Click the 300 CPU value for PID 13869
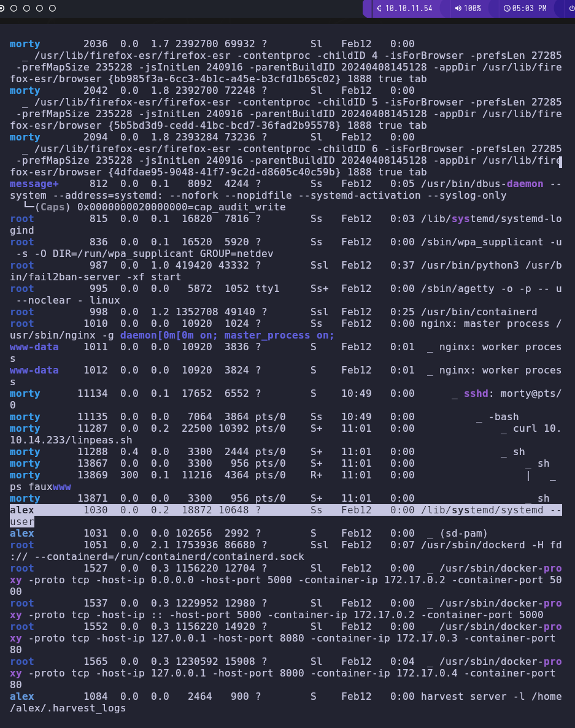575x728 pixels. pyautogui.click(x=129, y=475)
